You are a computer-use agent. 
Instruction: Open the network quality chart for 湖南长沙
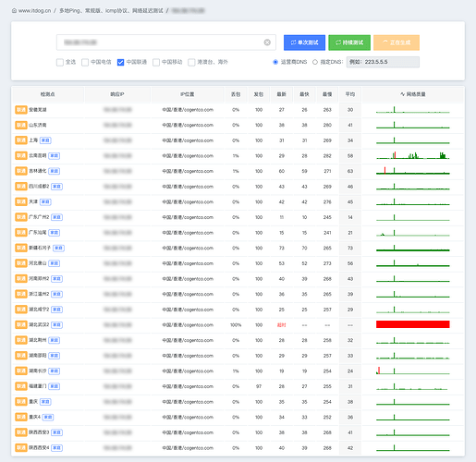coord(413,371)
